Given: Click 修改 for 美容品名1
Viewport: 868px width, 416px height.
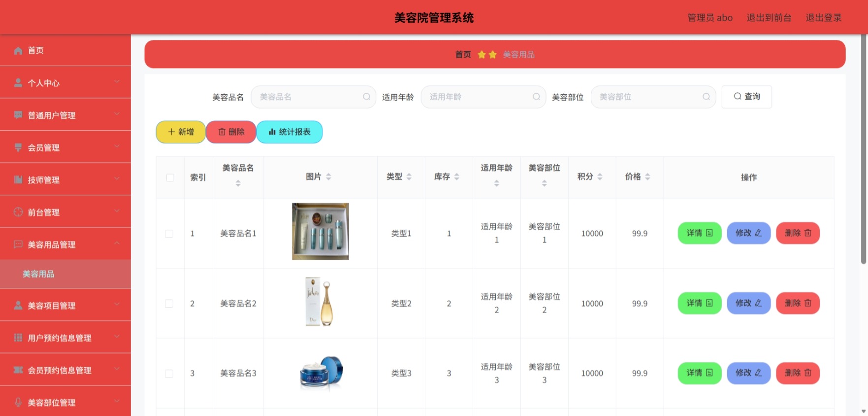Looking at the screenshot, I should pyautogui.click(x=748, y=233).
